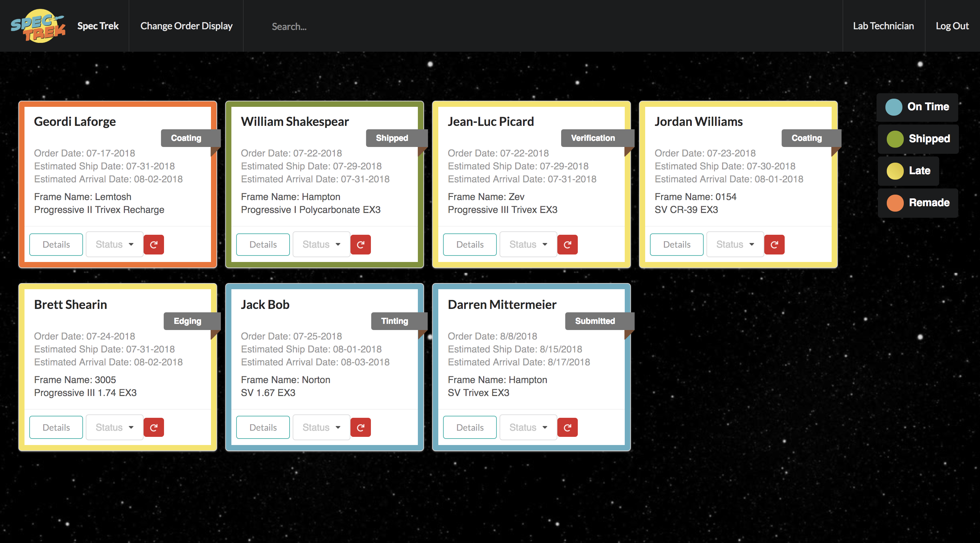The image size is (980, 543).
Task: Select Change Order Display in navbar
Action: (186, 26)
